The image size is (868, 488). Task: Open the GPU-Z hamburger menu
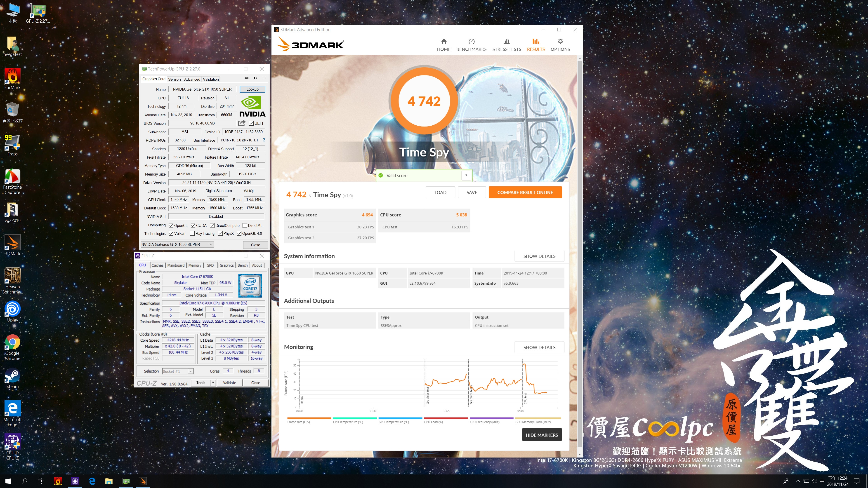264,78
